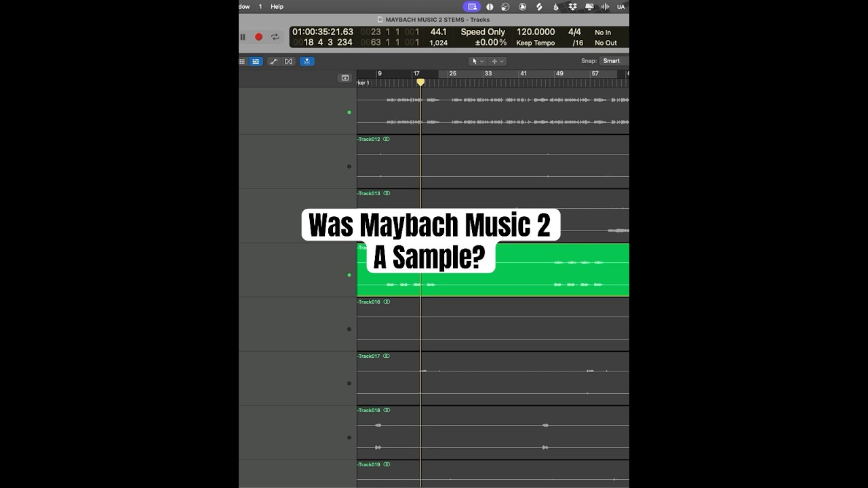The height and width of the screenshot is (488, 868).
Task: Toggle the Catch Playhead button
Action: click(x=307, y=61)
